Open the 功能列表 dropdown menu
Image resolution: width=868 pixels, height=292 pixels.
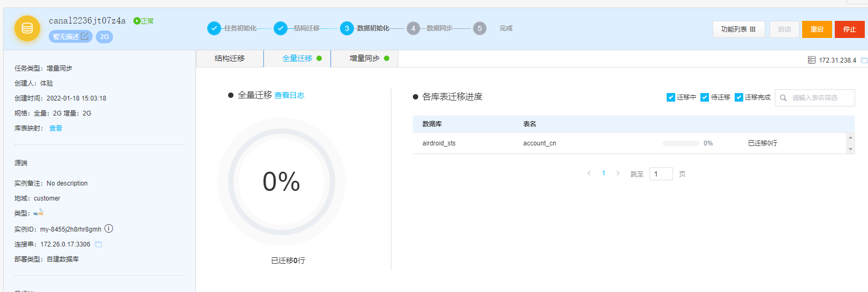[738, 29]
